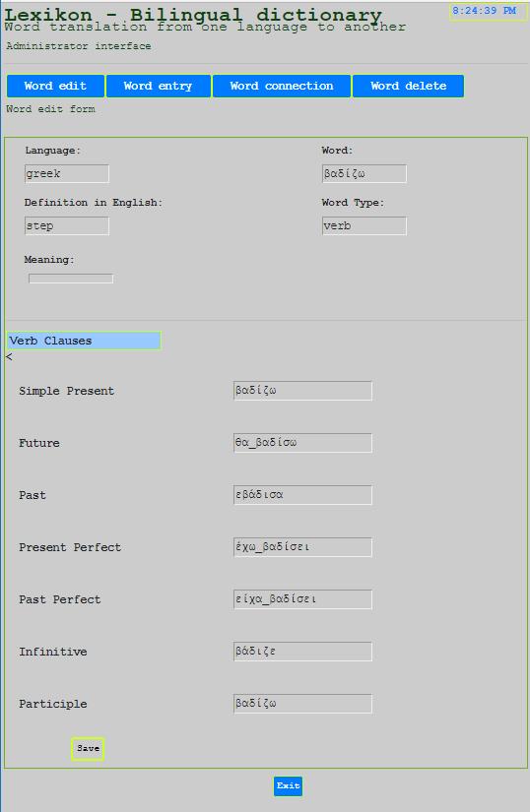Click the Meaning label

coord(49,260)
